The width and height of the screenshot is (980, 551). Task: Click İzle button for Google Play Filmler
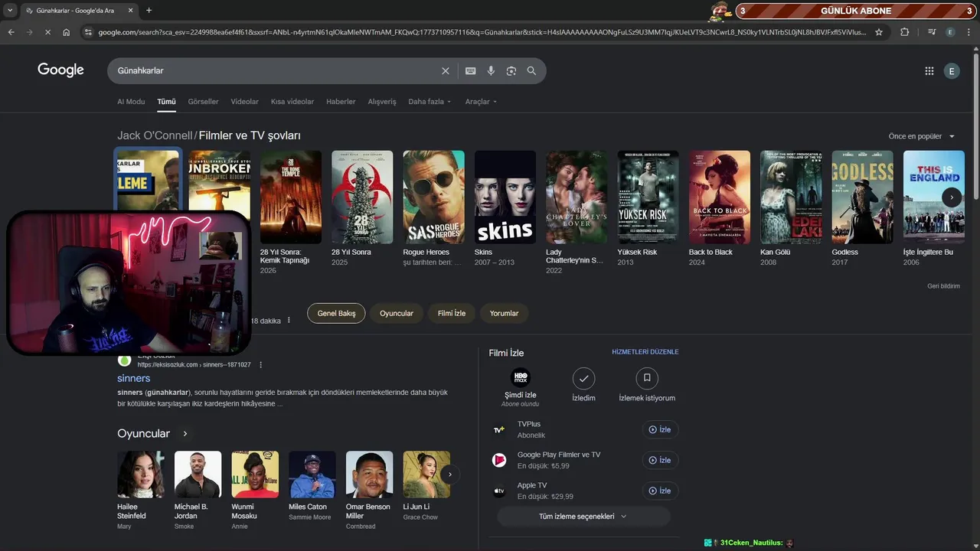point(660,460)
